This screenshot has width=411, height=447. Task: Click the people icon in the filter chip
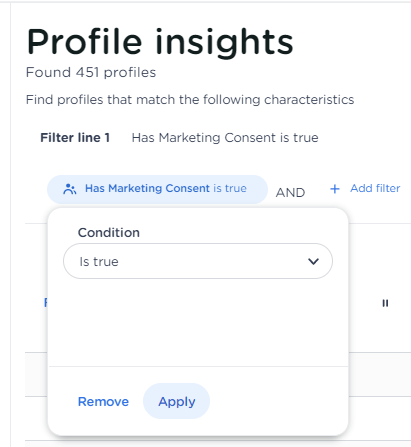pyautogui.click(x=70, y=189)
